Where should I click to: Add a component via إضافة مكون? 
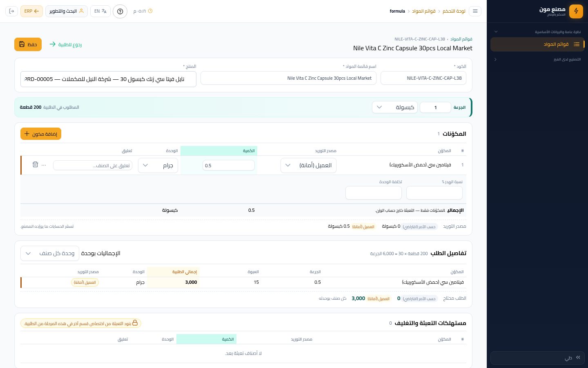41,134
